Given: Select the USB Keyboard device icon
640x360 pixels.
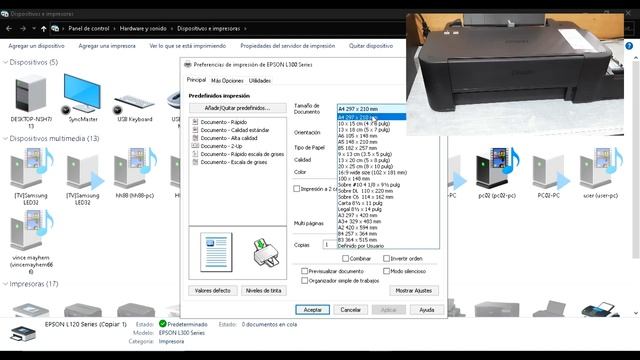Looking at the screenshot, I should 135,102.
